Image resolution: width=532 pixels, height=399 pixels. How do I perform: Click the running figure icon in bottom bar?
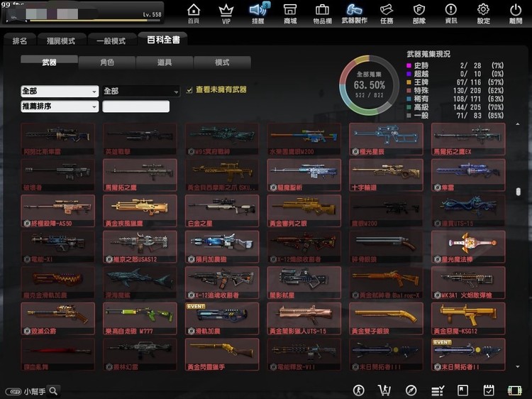point(359,390)
